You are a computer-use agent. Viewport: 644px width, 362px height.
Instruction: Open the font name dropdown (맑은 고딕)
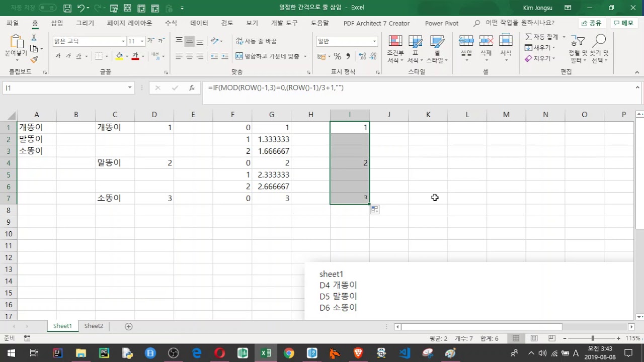point(123,41)
